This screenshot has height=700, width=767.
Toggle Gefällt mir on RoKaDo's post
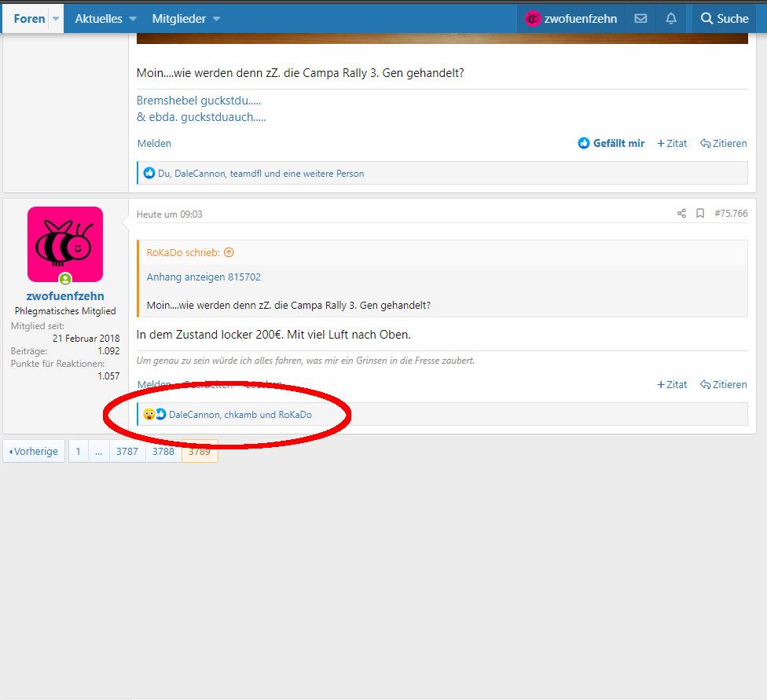pyautogui.click(x=611, y=143)
